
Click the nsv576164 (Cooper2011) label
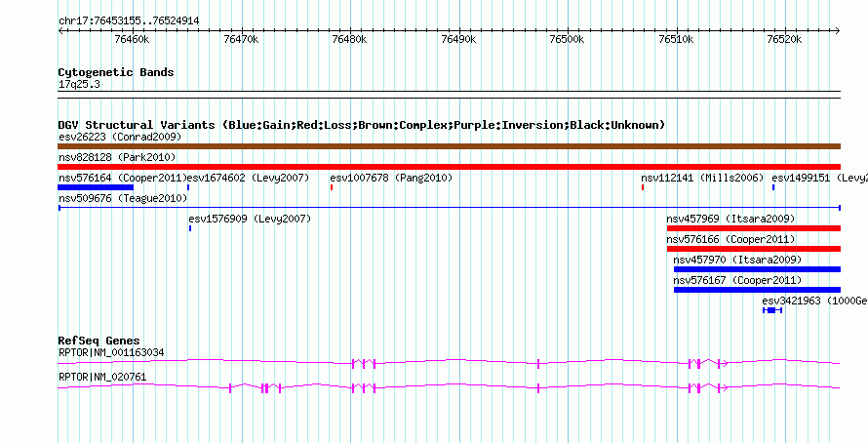122,178
